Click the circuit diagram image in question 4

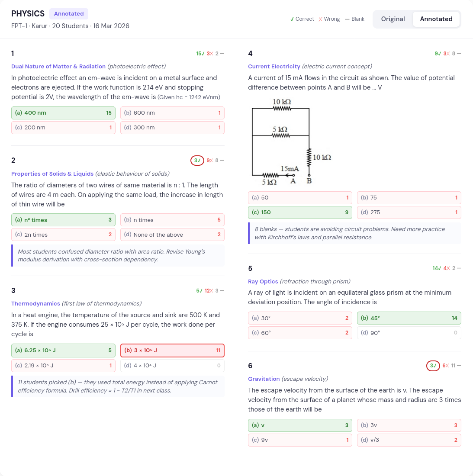291,142
